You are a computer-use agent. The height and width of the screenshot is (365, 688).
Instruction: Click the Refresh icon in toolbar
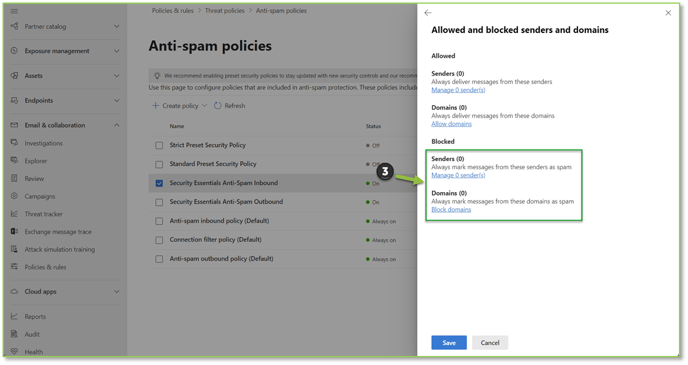(x=218, y=106)
